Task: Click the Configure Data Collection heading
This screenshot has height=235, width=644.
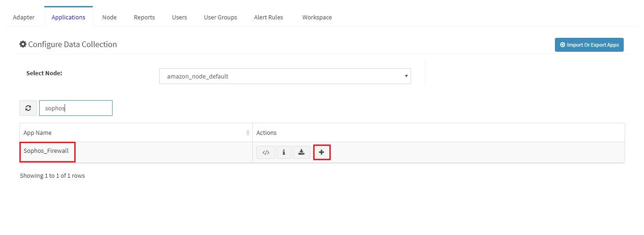Action: [68, 44]
